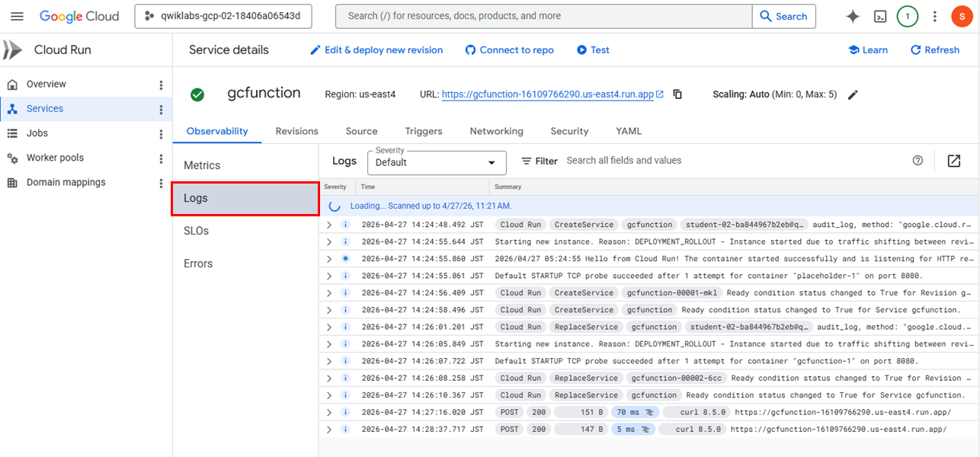This screenshot has width=980, height=457.
Task: Open the Gemini AI sparkle icon
Action: click(853, 16)
